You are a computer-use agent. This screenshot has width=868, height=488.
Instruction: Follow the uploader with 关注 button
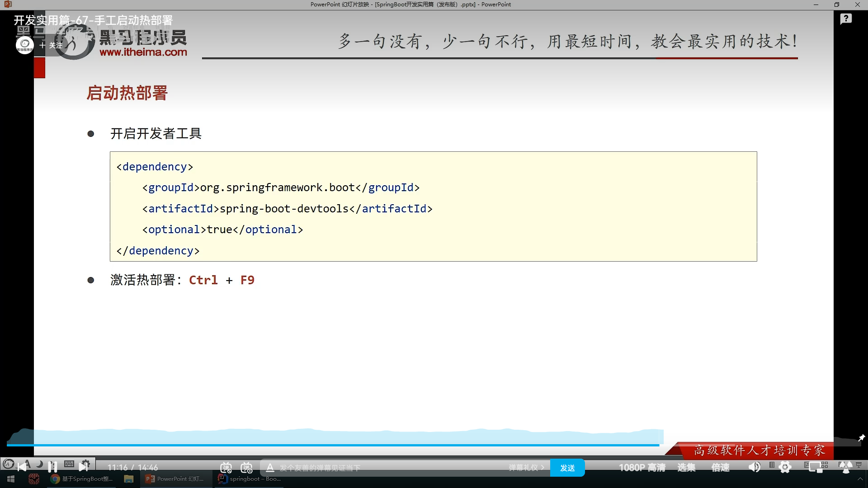point(51,45)
